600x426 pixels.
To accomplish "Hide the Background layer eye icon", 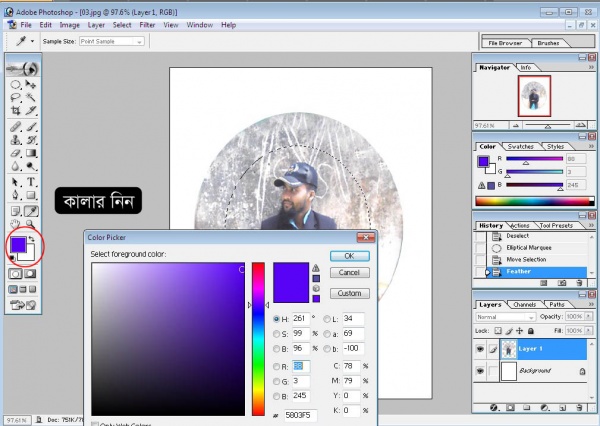I will click(x=480, y=371).
